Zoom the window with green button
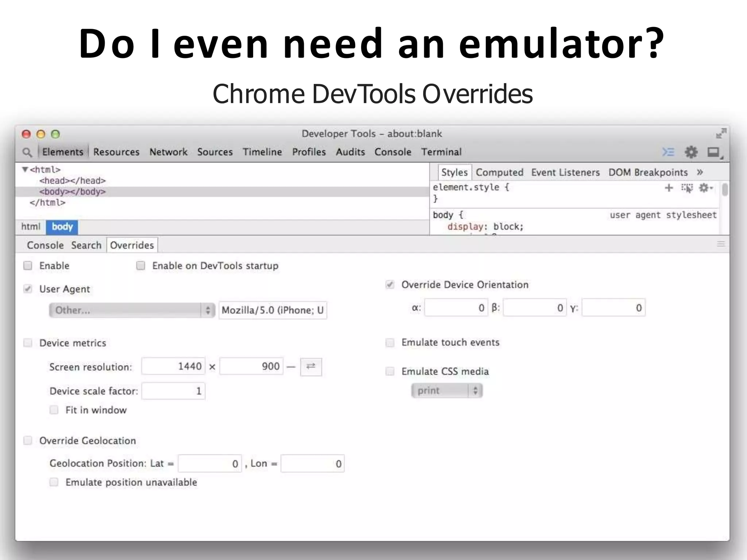747x560 pixels. pos(55,134)
